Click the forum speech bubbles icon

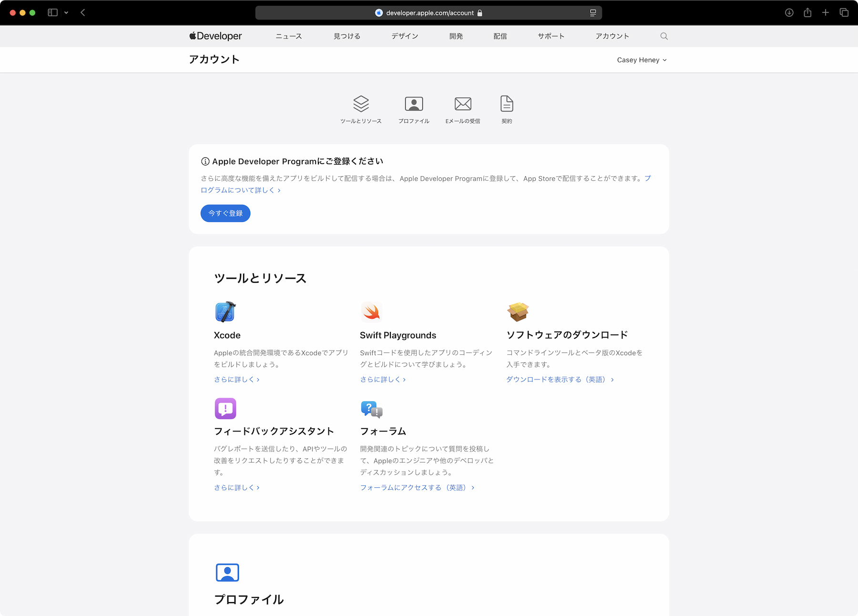click(371, 409)
